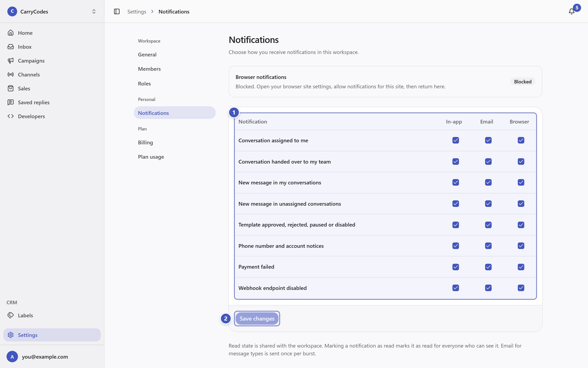Uncheck Browser for Conversation assigned to me
Screen dimensions: 588x368
(521, 140)
